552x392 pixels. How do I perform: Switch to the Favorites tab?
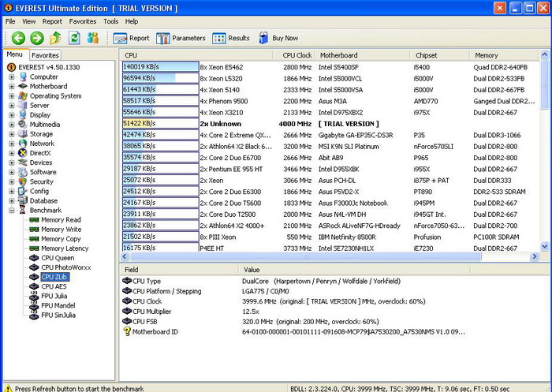(x=45, y=55)
